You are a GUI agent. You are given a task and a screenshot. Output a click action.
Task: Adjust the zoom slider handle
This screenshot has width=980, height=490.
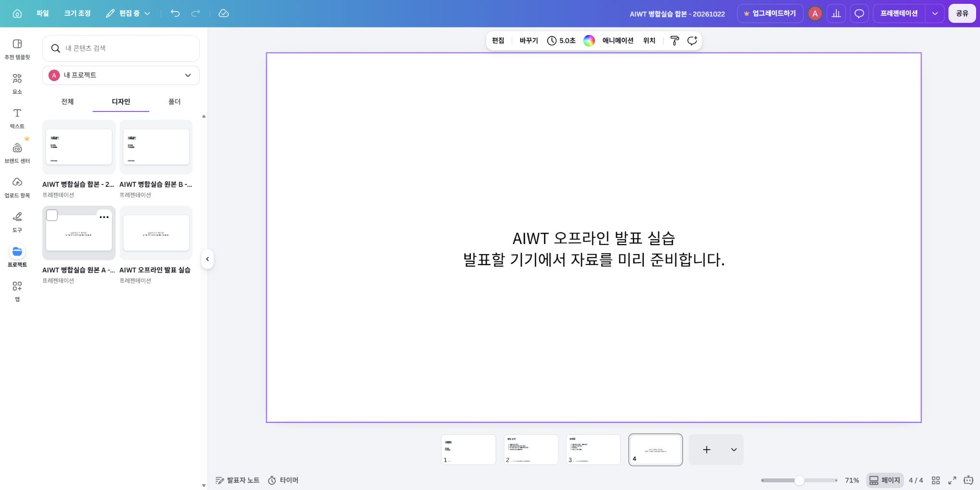coord(799,480)
